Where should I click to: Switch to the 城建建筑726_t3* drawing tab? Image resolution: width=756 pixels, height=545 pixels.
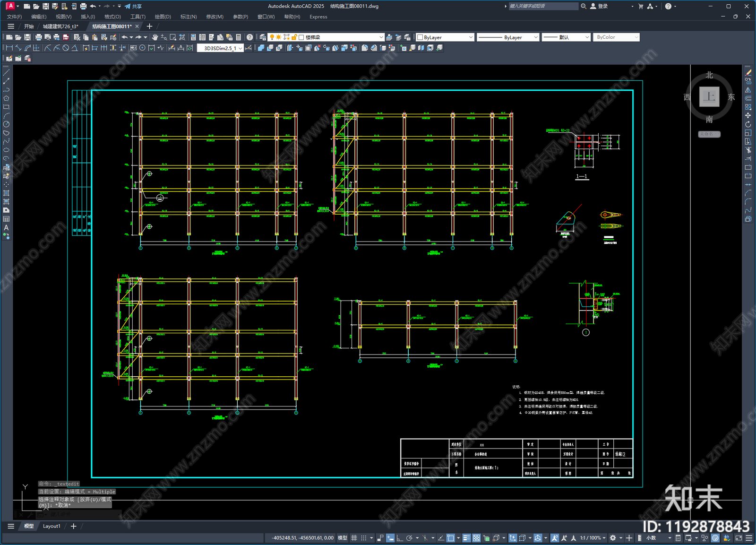pos(60,26)
